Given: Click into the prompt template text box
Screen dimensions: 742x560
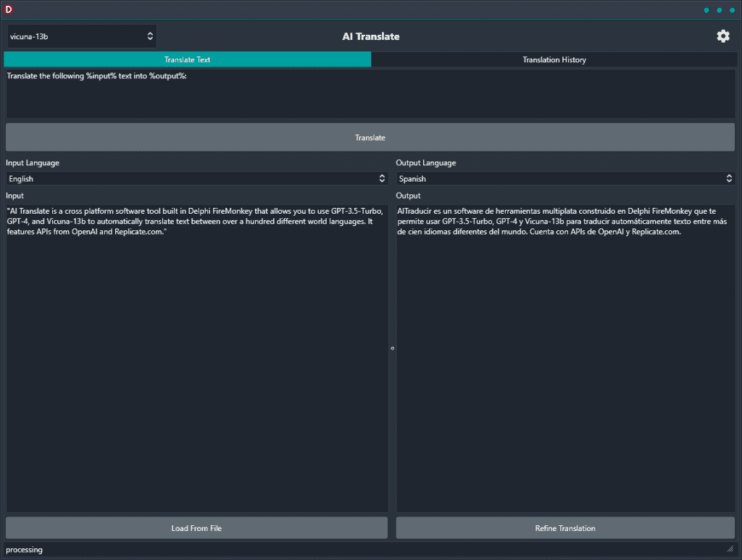Looking at the screenshot, I should (370, 94).
